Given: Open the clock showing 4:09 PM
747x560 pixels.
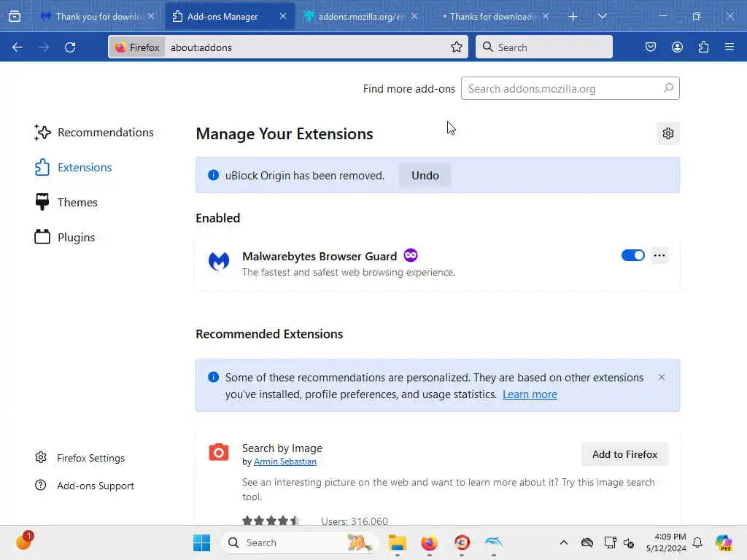Looking at the screenshot, I should tap(666, 542).
